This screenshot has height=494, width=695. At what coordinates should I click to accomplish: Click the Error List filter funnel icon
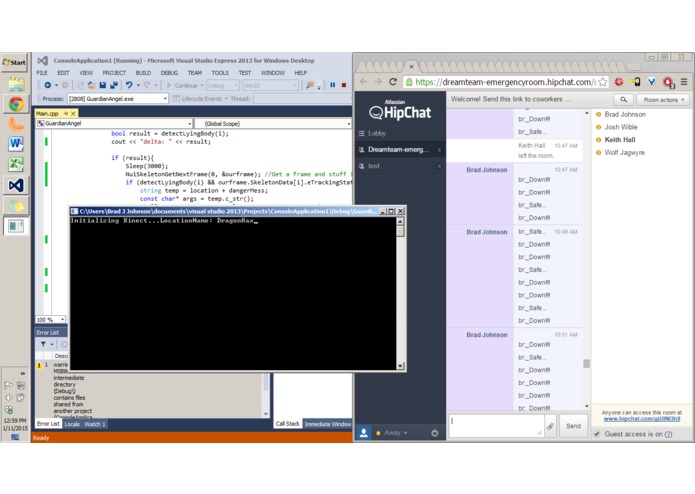43,344
